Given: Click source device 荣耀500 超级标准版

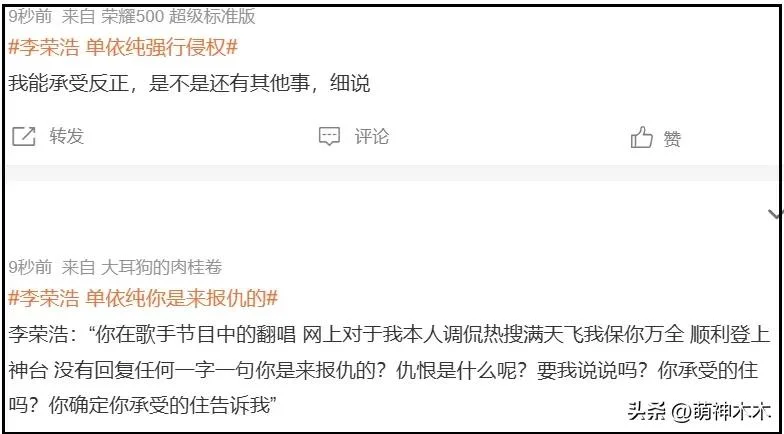Looking at the screenshot, I should coord(178,16).
